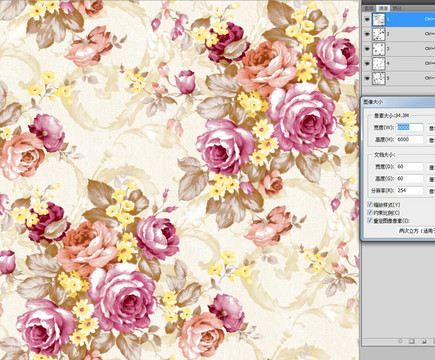The height and width of the screenshot is (360, 435).
Task: Select the channel 1 thumbnail
Action: (x=379, y=19)
